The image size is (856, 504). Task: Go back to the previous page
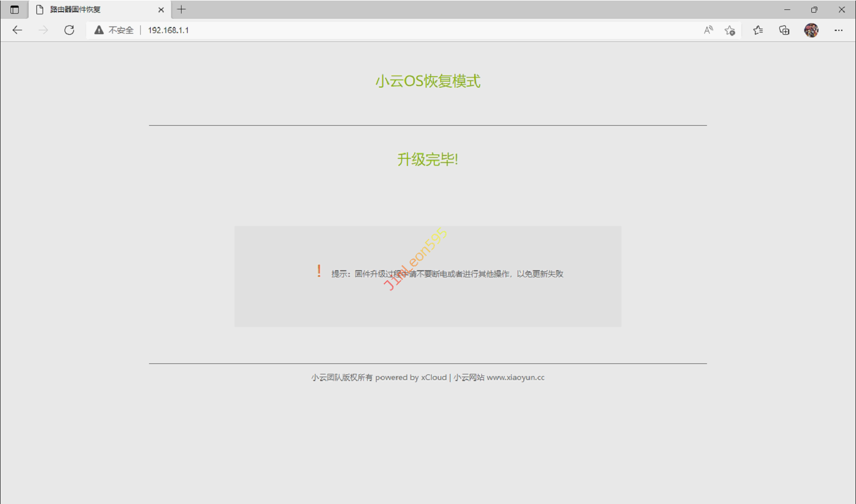pyautogui.click(x=17, y=30)
